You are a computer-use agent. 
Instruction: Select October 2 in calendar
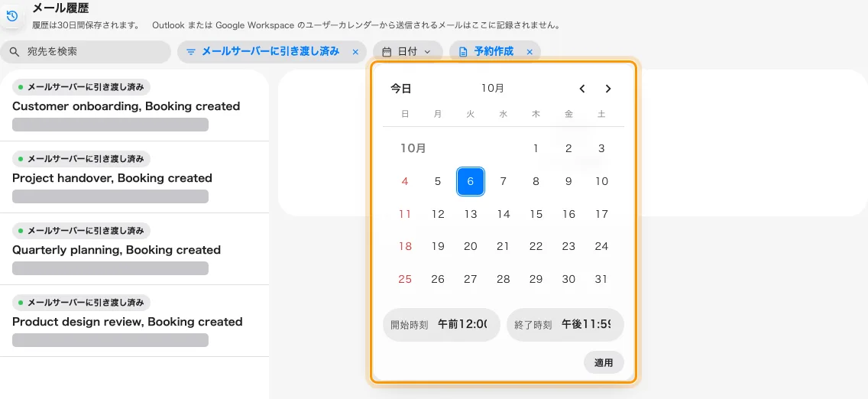click(x=568, y=148)
